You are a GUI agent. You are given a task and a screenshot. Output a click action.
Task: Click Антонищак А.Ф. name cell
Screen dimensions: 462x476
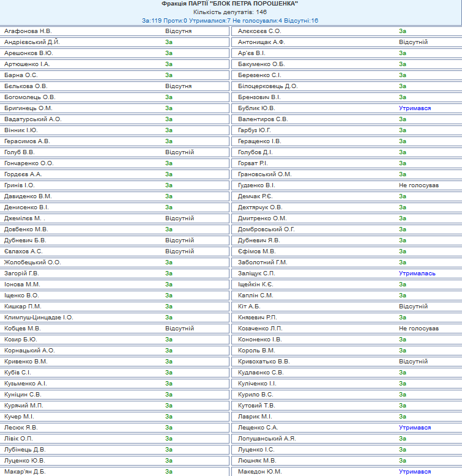coord(261,42)
